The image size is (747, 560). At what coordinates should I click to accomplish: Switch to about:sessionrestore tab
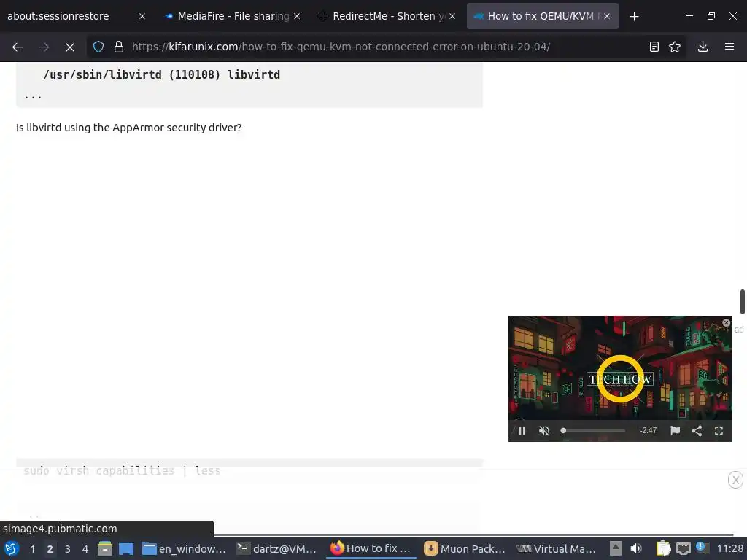click(x=76, y=16)
